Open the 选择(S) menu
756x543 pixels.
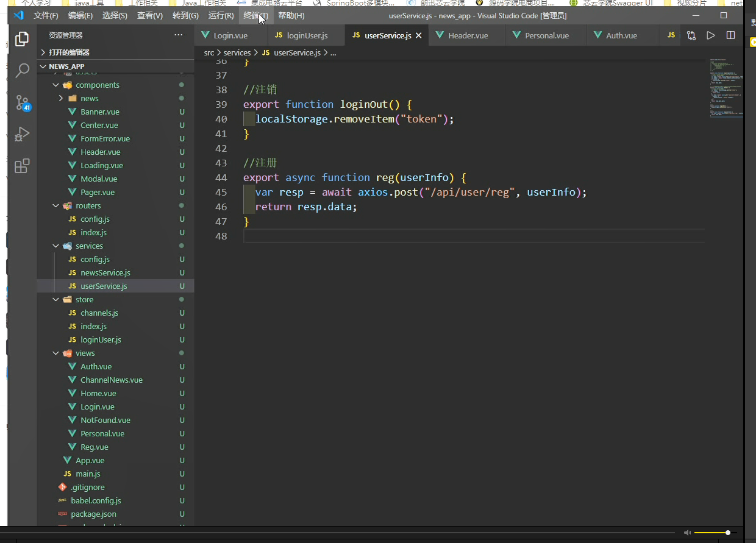[115, 15]
